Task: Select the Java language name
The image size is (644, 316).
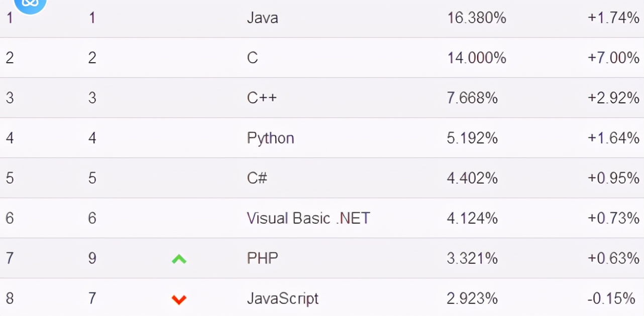Action: click(x=262, y=18)
